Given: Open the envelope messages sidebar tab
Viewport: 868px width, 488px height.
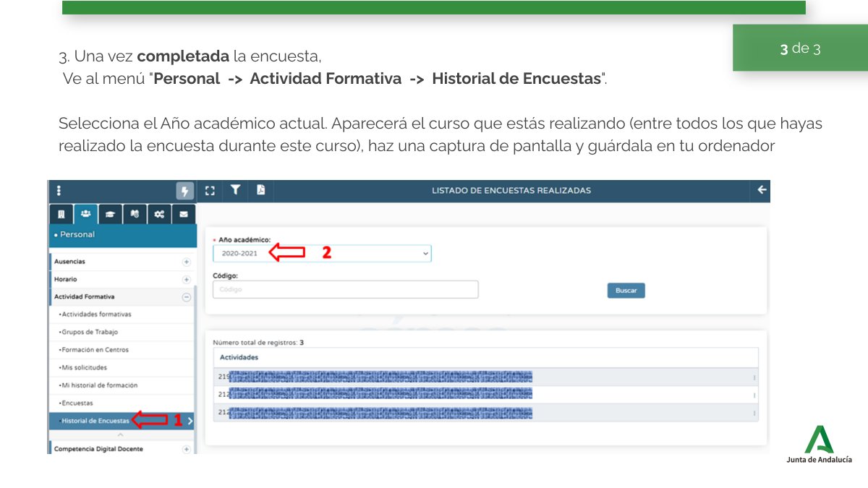Looking at the screenshot, I should click(x=184, y=214).
